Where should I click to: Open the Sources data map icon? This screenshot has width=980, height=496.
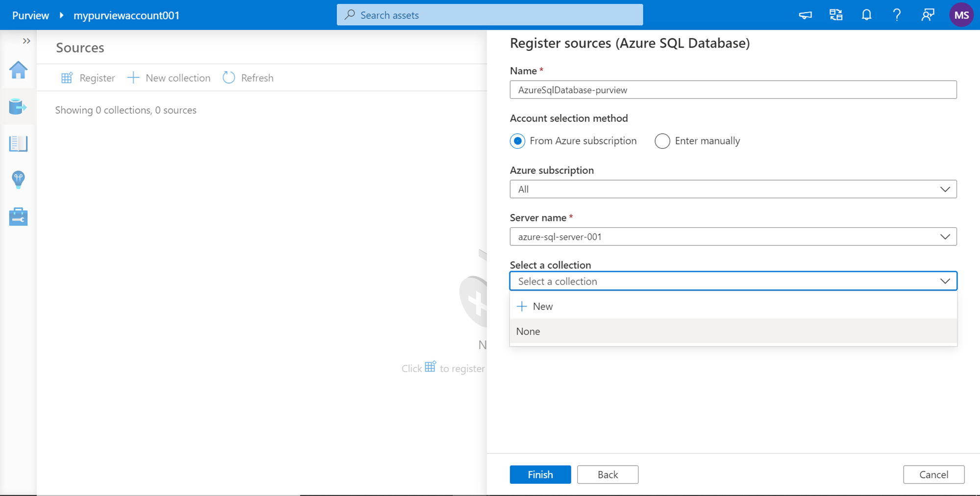coord(18,106)
